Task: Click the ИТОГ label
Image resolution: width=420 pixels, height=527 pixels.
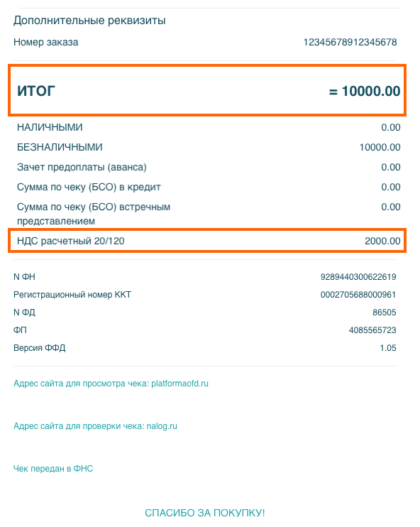Action: point(36,91)
